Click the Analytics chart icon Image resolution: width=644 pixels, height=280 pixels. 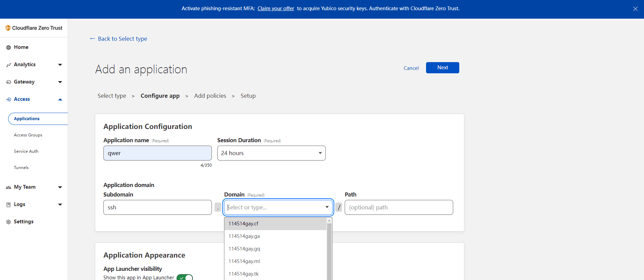(x=8, y=65)
